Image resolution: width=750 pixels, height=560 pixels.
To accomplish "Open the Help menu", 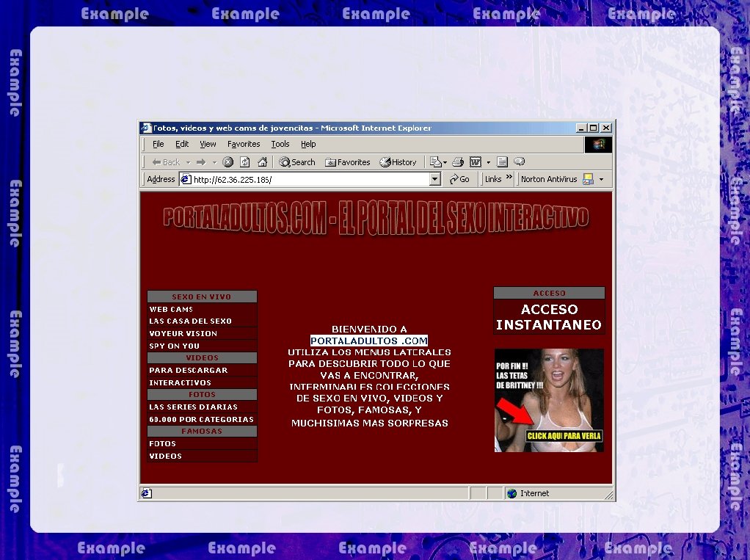I will 308,144.
